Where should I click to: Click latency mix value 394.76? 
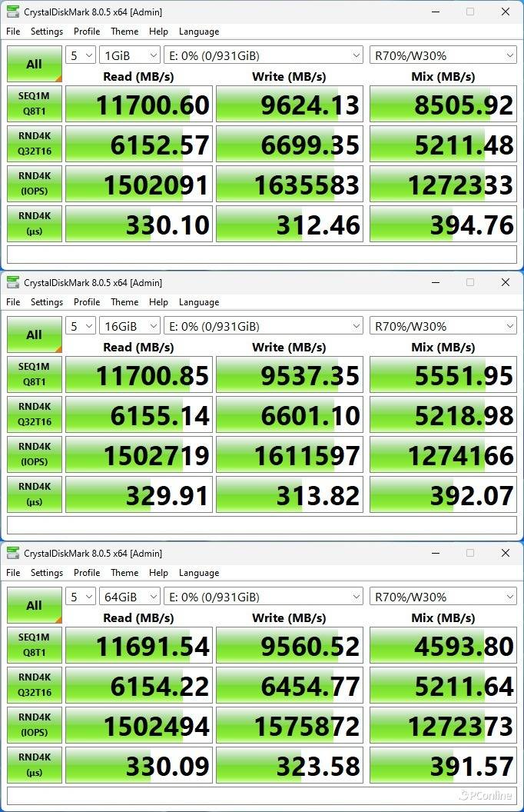(x=443, y=224)
